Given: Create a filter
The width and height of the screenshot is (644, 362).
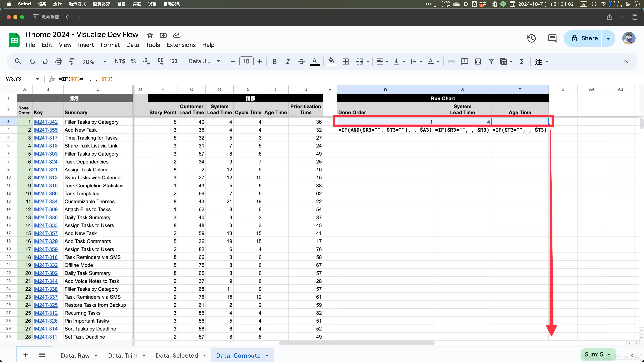Looking at the screenshot, I should (491, 62).
